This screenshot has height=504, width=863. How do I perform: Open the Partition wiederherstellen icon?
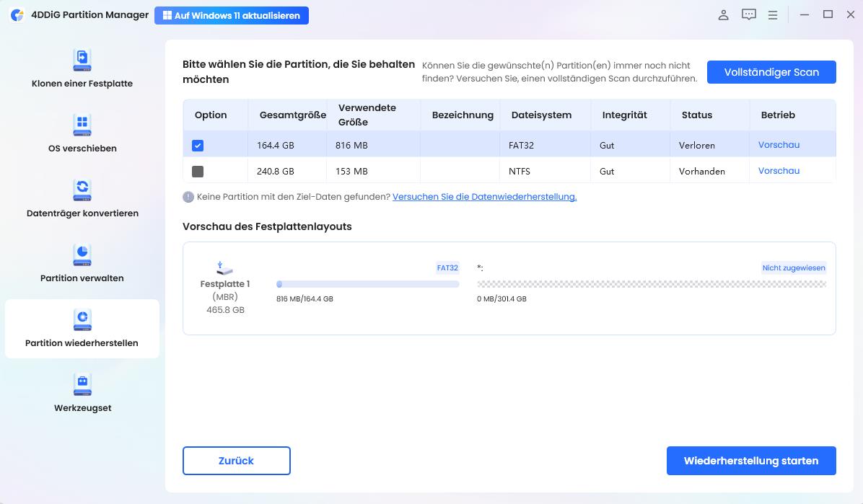[x=82, y=320]
